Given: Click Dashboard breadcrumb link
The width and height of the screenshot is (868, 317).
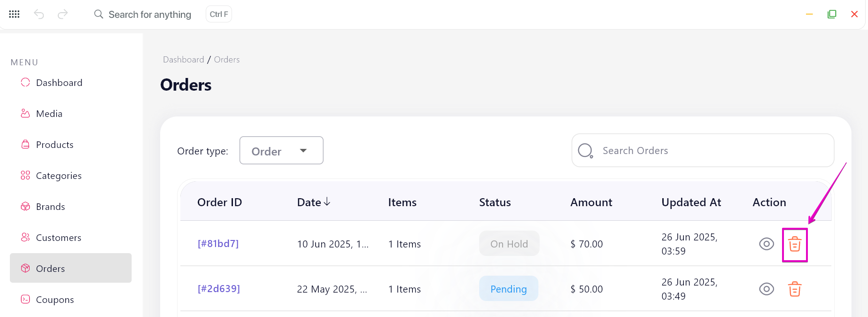Looking at the screenshot, I should [184, 60].
